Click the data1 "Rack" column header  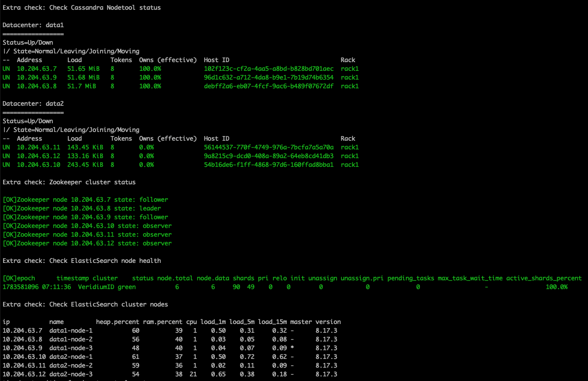tap(348, 60)
